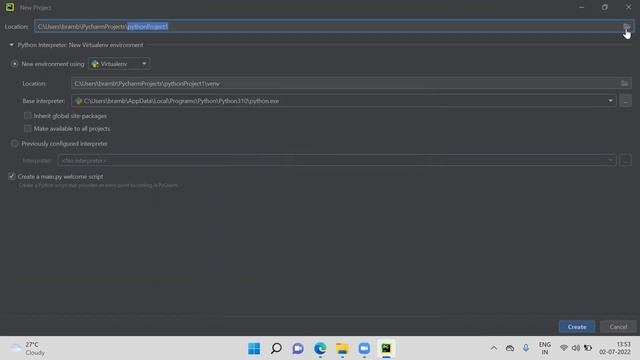The image size is (640, 360).
Task: Open ENG IN language indicator
Action: coord(544,348)
